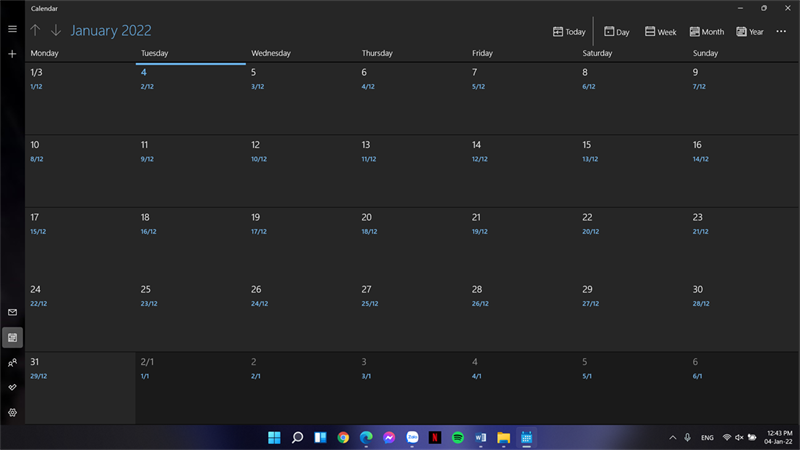Screen dimensions: 800x450
Task: Launch Microsoft Edge from taskbar
Action: point(366,437)
